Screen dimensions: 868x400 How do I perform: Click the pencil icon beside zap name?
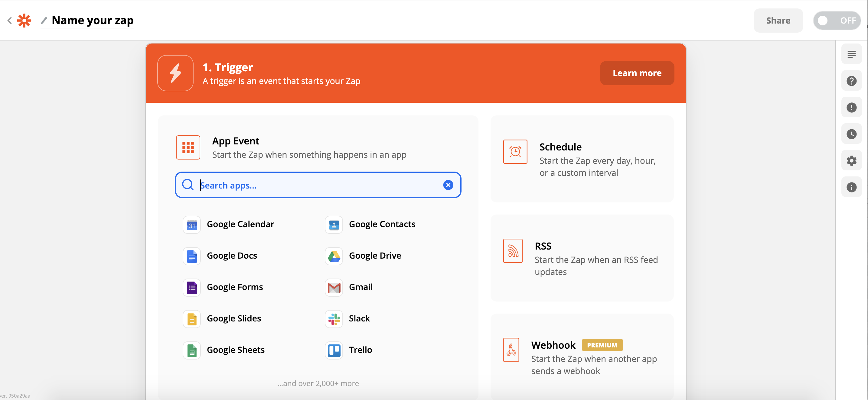coord(44,21)
